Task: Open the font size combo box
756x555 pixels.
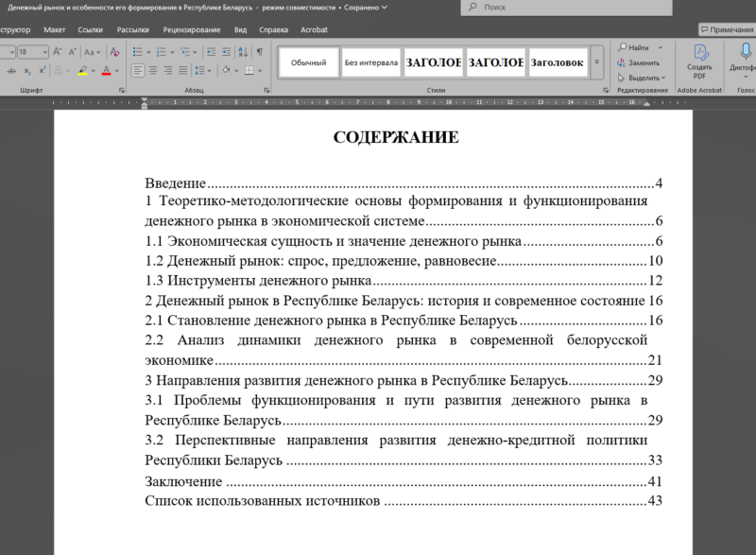Action: (33, 52)
